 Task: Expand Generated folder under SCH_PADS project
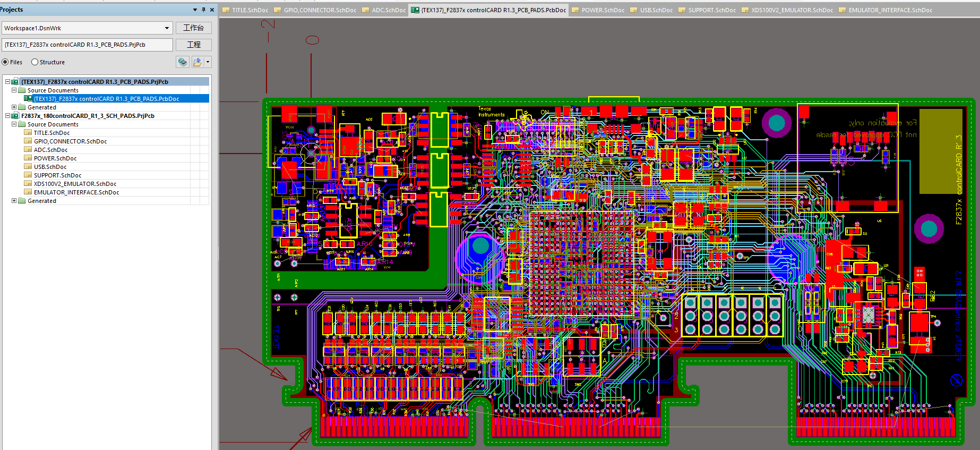coord(14,201)
